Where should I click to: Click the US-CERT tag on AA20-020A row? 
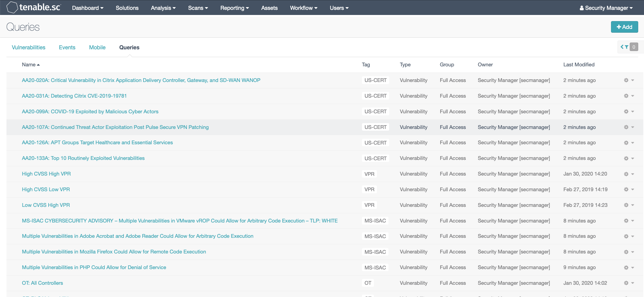click(x=376, y=80)
